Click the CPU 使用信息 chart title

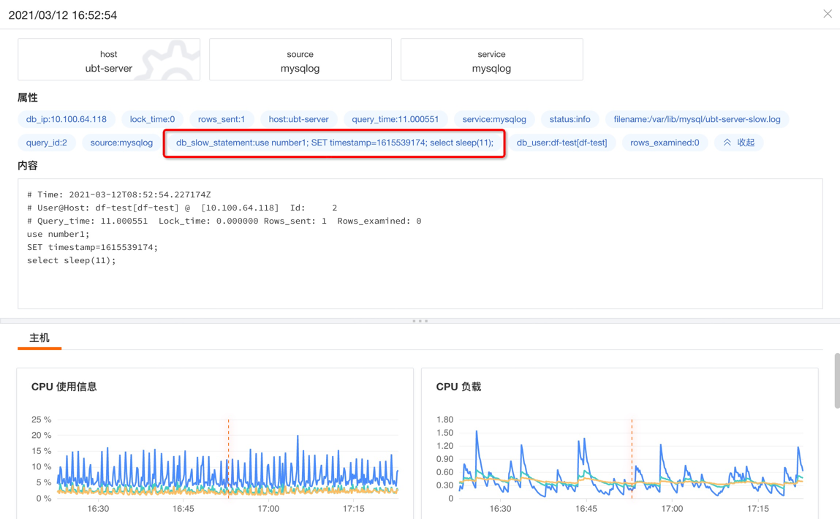click(x=64, y=387)
